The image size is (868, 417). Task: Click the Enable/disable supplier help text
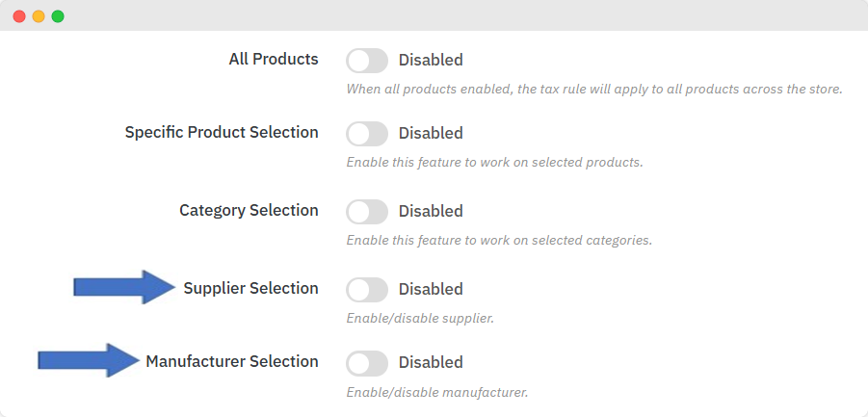[x=420, y=318]
